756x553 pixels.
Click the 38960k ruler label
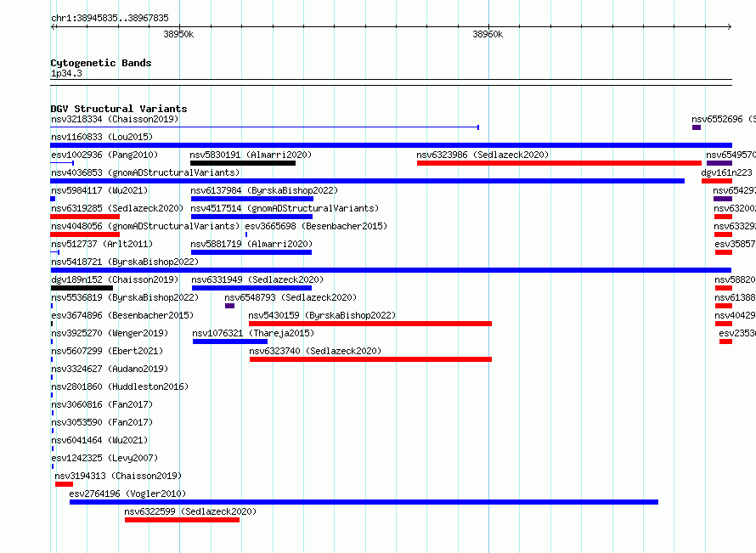[x=488, y=34]
